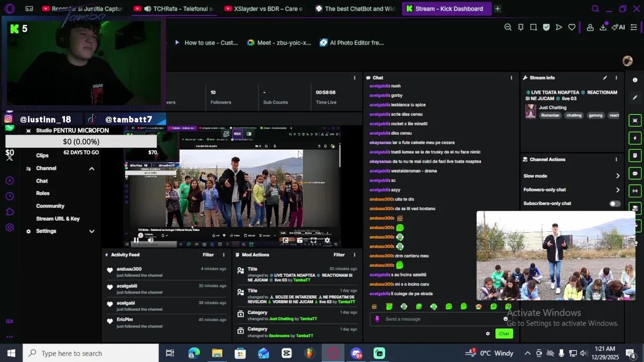644x362 pixels.
Task: Open chat settings gear icon
Action: point(488,333)
